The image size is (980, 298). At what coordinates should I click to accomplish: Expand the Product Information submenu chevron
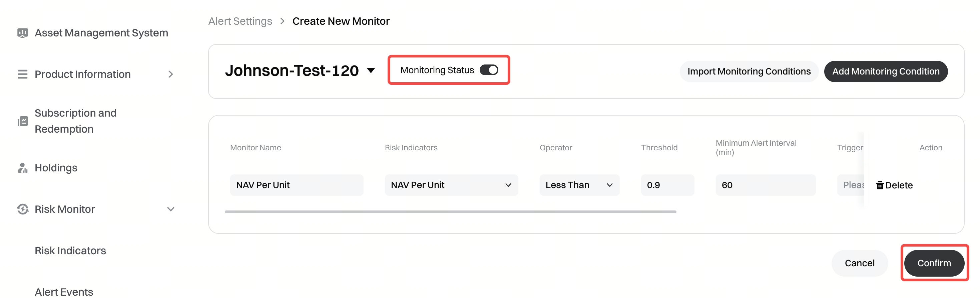point(171,74)
